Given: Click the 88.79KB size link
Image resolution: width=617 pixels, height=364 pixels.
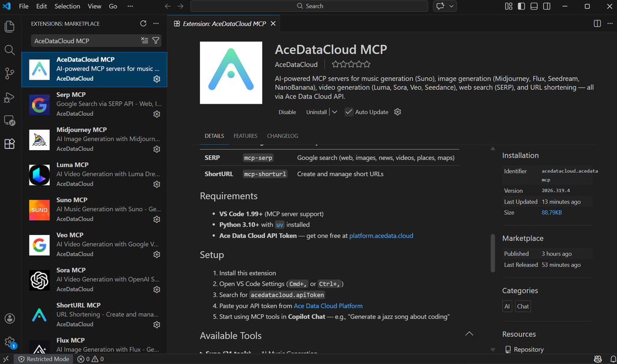Looking at the screenshot, I should [552, 213].
